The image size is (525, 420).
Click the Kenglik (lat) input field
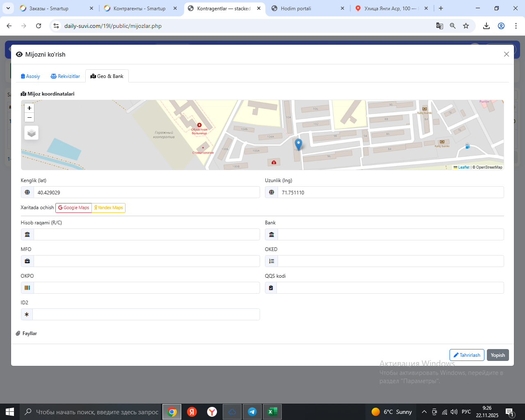(146, 192)
